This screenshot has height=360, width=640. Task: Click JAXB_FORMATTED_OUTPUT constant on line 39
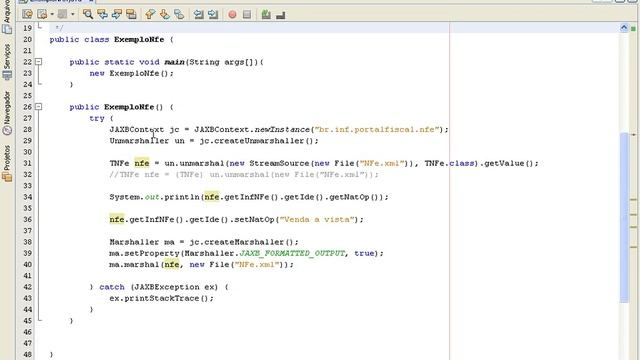pyautogui.click(x=292, y=253)
